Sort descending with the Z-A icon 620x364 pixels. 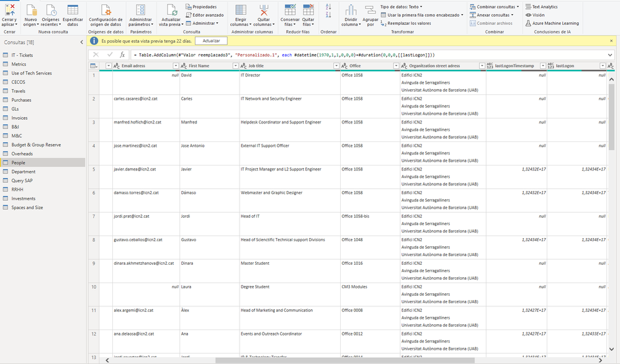point(328,15)
